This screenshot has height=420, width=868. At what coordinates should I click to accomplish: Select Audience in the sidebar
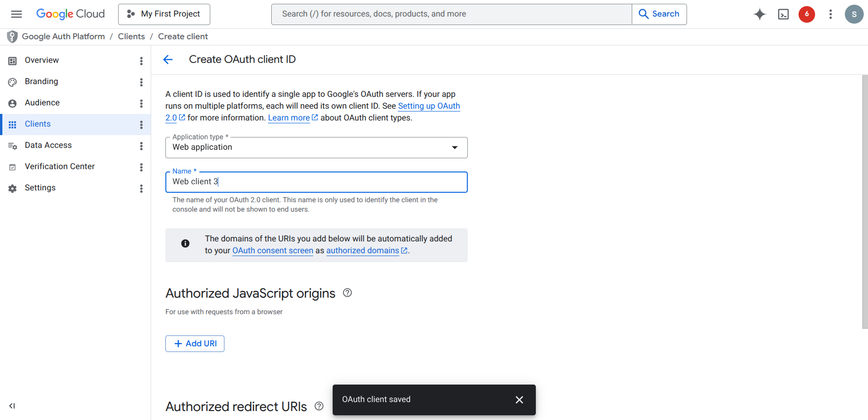pos(75,103)
